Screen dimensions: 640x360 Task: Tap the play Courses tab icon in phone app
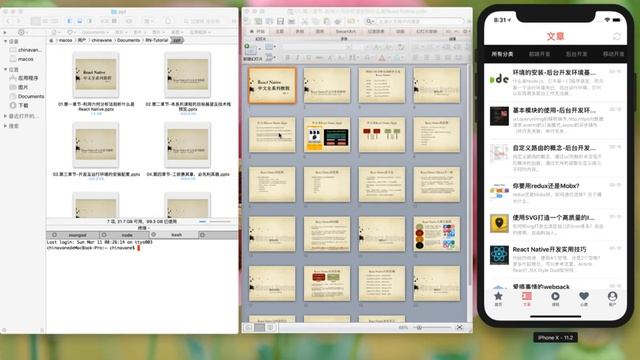click(x=556, y=297)
